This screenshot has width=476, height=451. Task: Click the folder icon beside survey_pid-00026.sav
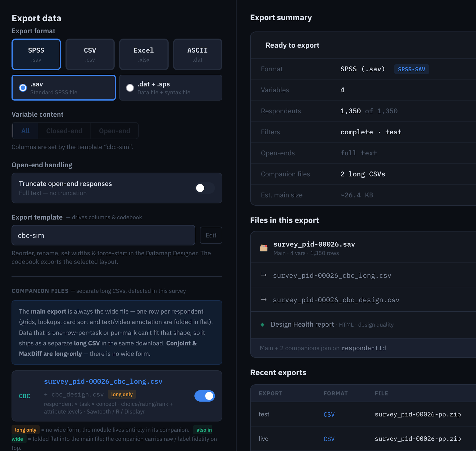[264, 248]
